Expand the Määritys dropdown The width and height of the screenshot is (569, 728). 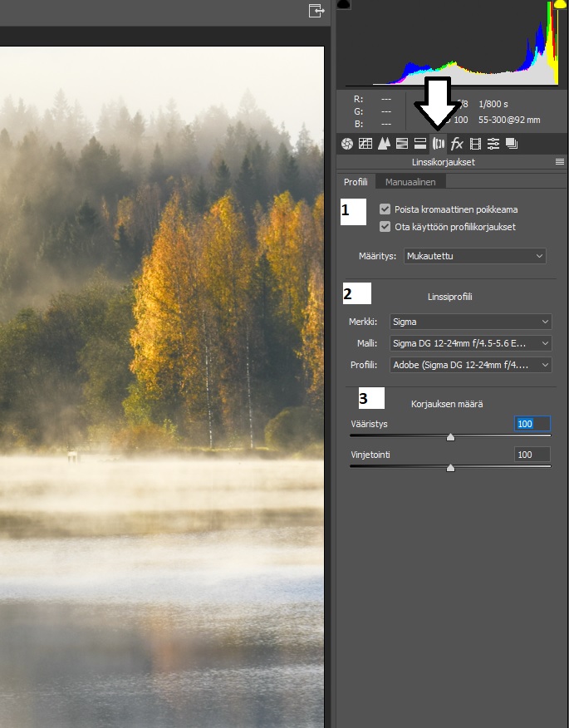pyautogui.click(x=474, y=256)
